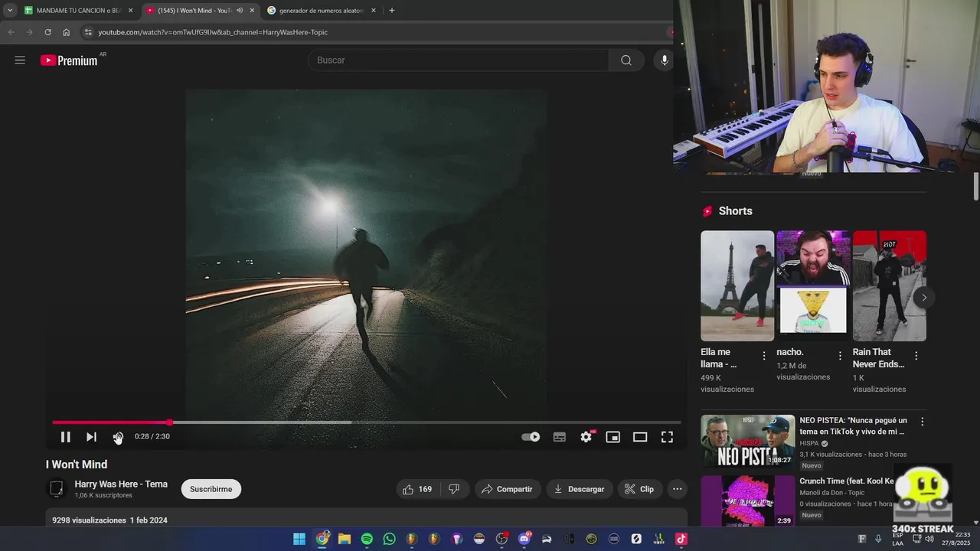Click the magnifying glass search button
Screen dimensions: 980x551
pos(626,60)
